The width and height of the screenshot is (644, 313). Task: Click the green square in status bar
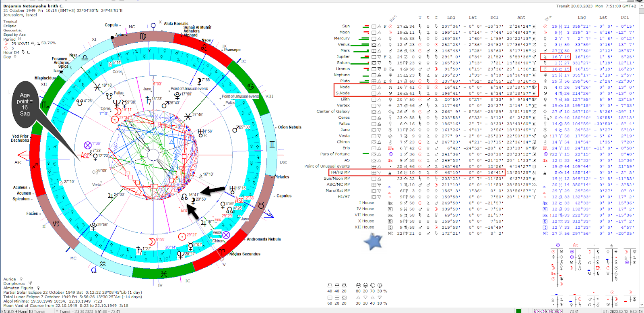coord(519,311)
